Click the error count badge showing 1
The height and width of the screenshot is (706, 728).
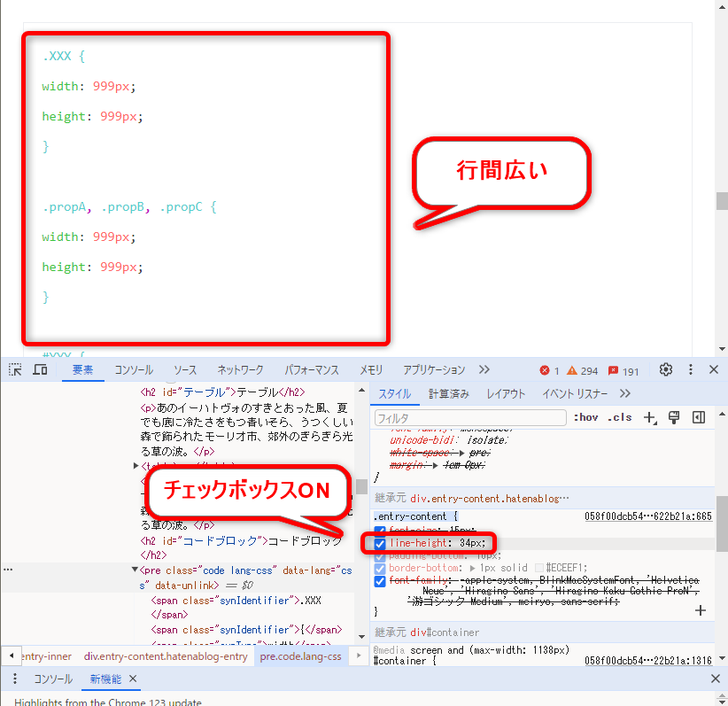pos(550,370)
